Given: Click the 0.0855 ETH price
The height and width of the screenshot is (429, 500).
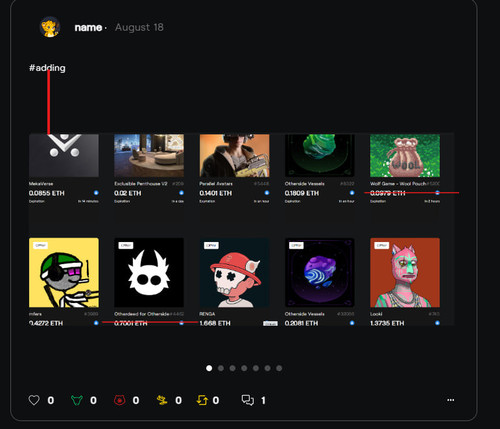Looking at the screenshot, I should click(x=47, y=193).
